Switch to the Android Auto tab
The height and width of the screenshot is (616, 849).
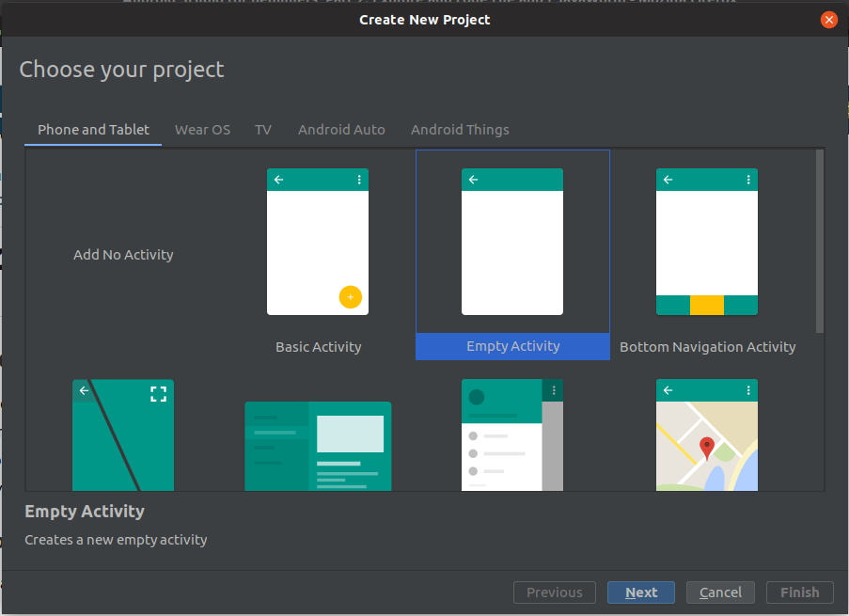click(341, 130)
